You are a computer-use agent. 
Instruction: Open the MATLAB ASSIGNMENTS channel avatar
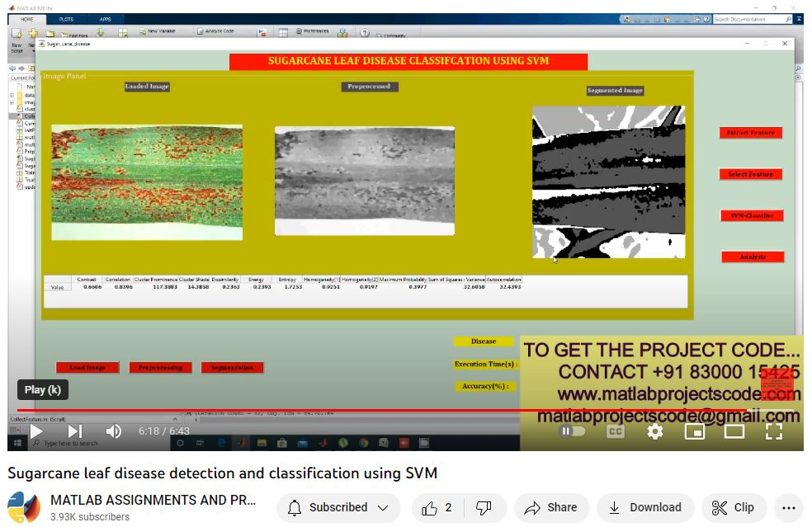[24, 508]
